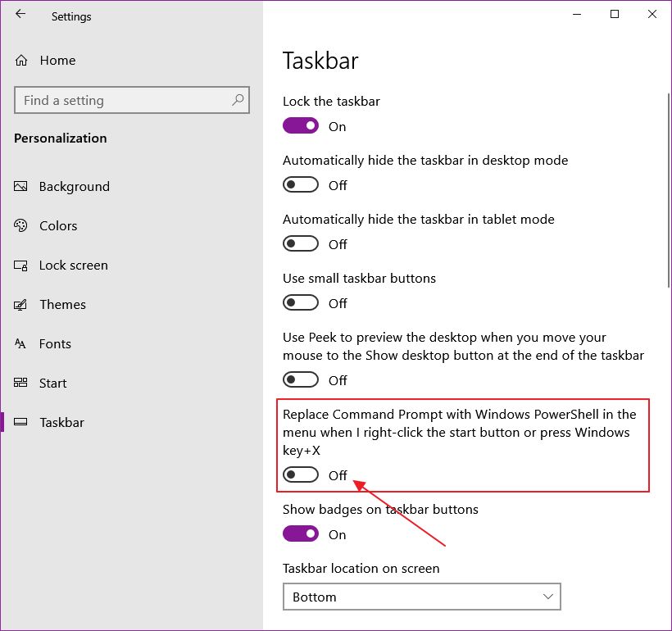Open the Fonts settings icon
The width and height of the screenshot is (672, 631).
21,343
